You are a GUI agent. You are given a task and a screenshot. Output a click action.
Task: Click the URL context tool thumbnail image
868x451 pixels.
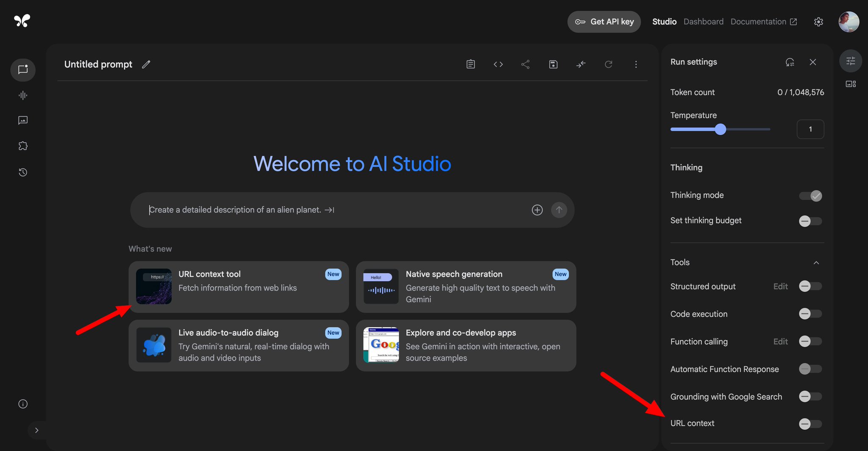[154, 286]
